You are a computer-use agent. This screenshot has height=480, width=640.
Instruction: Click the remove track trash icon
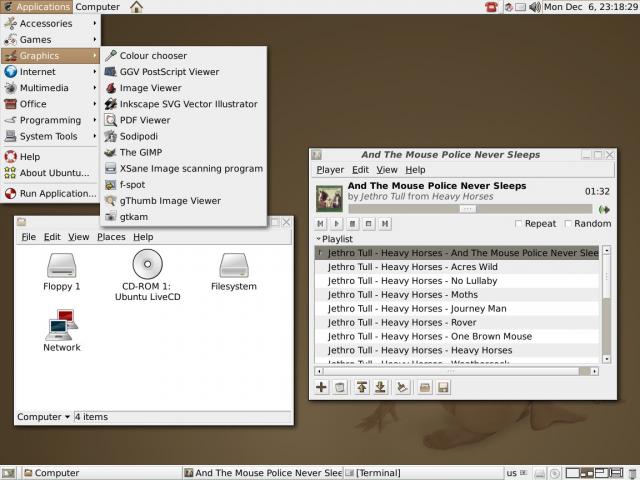(x=340, y=387)
